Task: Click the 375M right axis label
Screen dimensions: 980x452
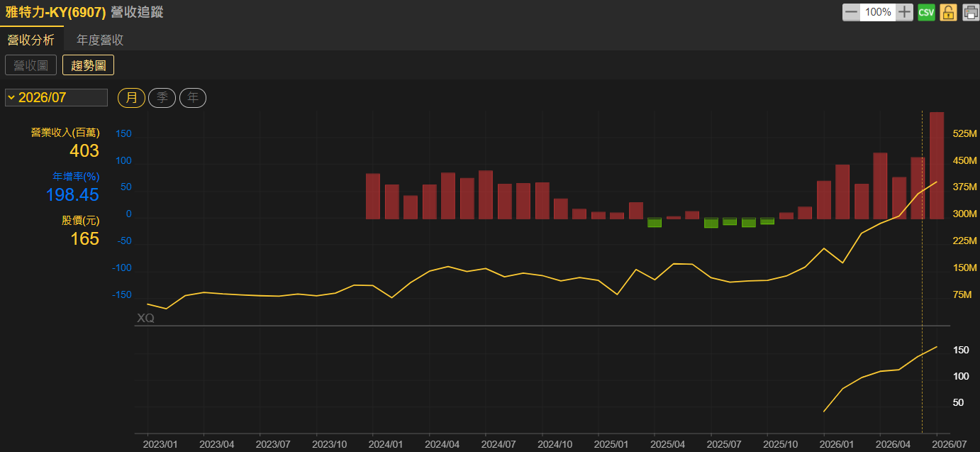Action: pos(965,187)
